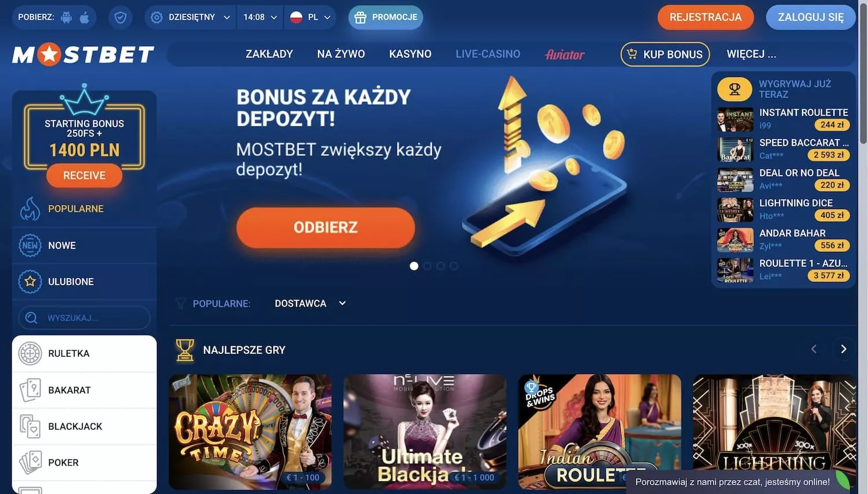Expand the Dostawca provider filter

(310, 303)
